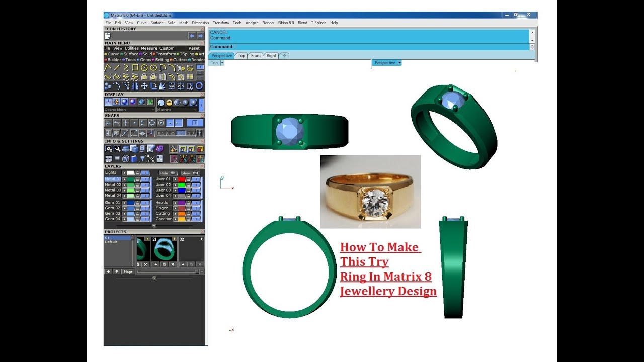Switch to the Front viewport tab
Image resolution: width=644 pixels, height=362 pixels.
[x=256, y=56]
